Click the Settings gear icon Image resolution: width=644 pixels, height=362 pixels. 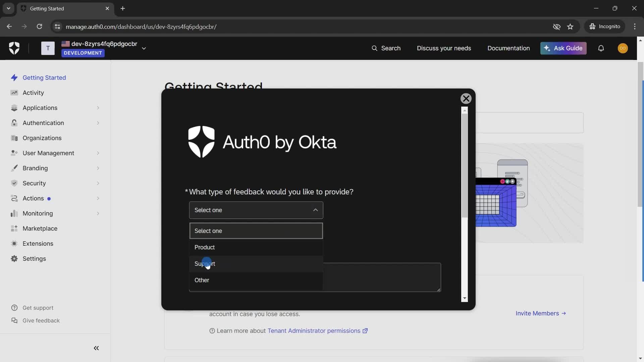(x=14, y=259)
